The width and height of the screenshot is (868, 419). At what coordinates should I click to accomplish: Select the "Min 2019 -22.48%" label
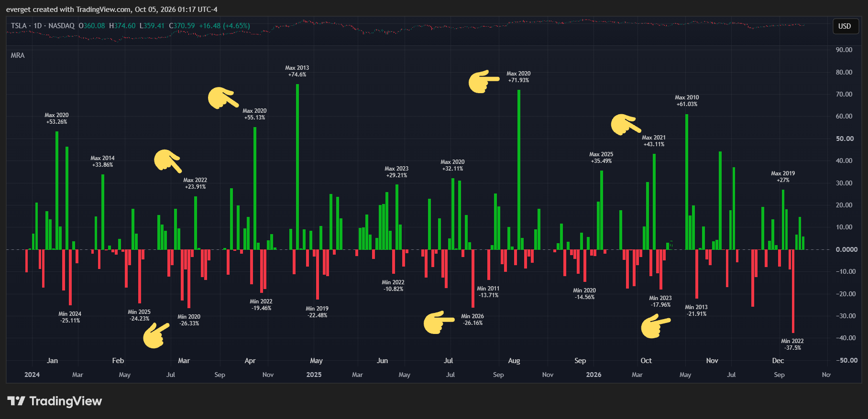pyautogui.click(x=317, y=312)
